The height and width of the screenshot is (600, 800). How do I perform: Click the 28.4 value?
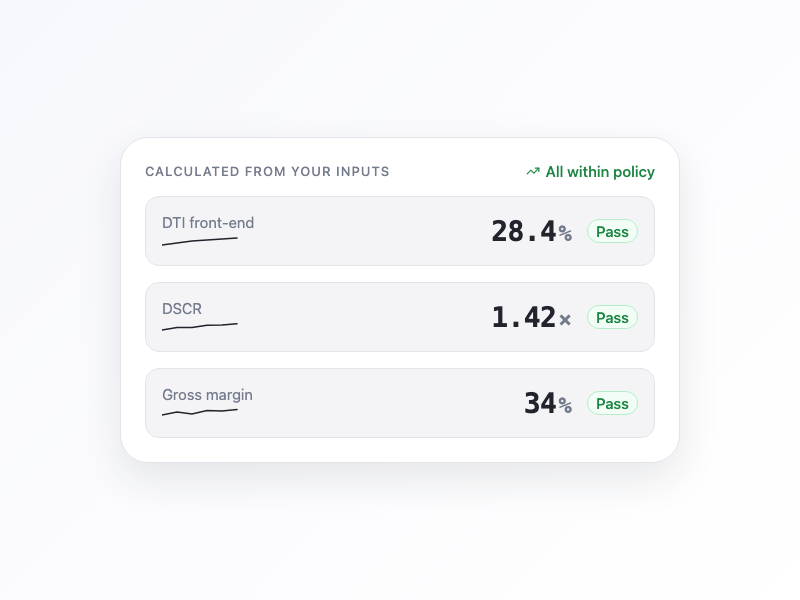tap(523, 232)
